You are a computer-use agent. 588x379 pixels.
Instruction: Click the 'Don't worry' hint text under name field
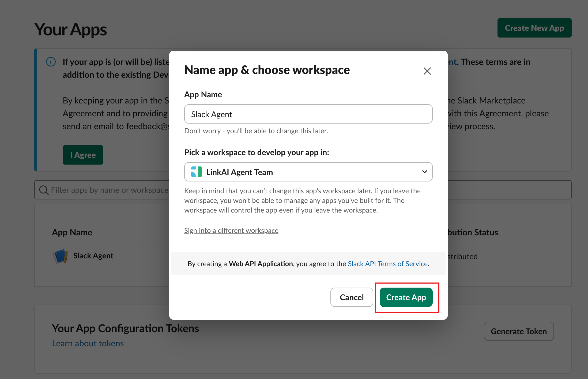(x=256, y=131)
